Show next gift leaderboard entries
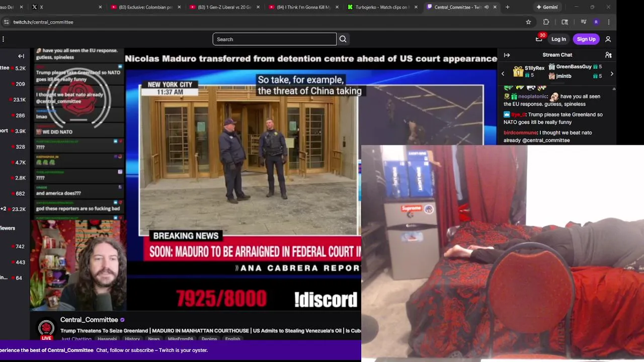644x362 pixels. (612, 74)
